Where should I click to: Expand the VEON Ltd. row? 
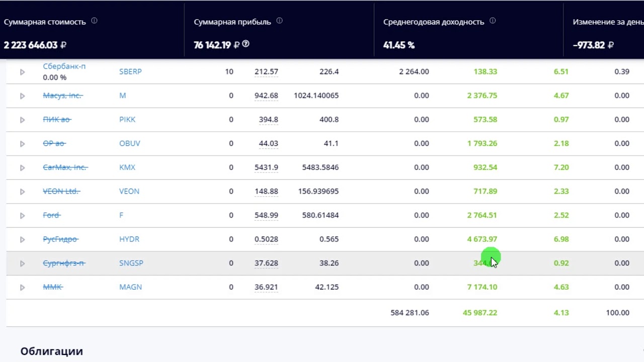[22, 192]
